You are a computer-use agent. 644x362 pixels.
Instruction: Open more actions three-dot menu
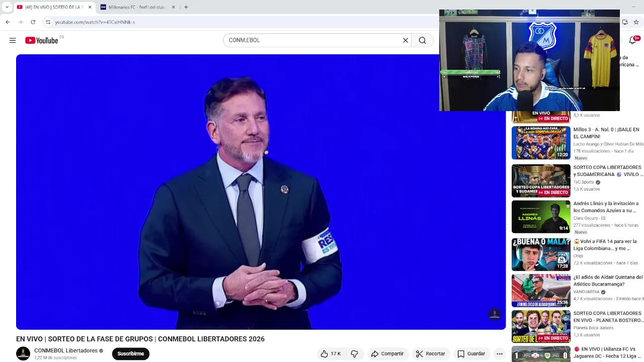pos(500,354)
